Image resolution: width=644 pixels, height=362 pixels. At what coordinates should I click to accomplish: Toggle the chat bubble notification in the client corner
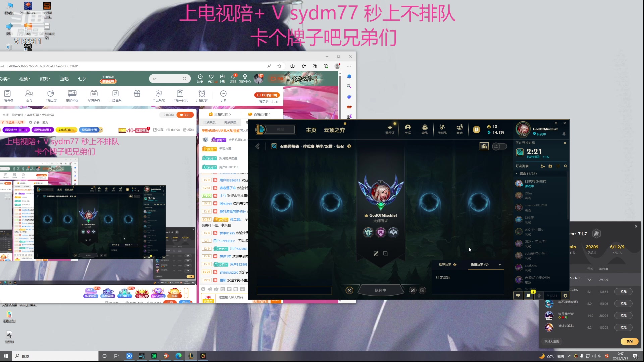[x=518, y=296]
